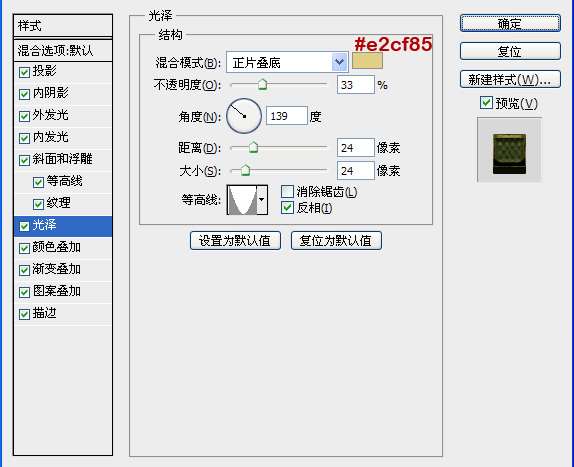Screen dimensions: 574x467
Task: Click the 不透明度 opacity slider handle
Action: (x=262, y=85)
